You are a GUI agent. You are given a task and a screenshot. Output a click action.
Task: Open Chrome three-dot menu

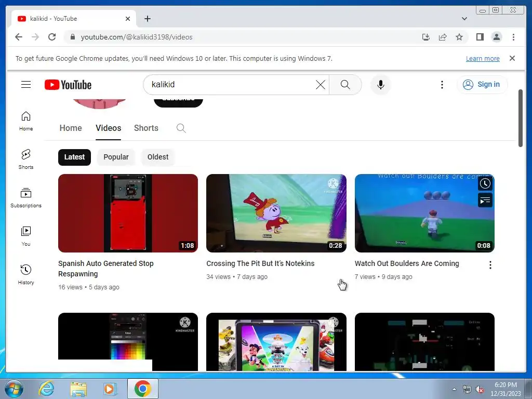(513, 37)
